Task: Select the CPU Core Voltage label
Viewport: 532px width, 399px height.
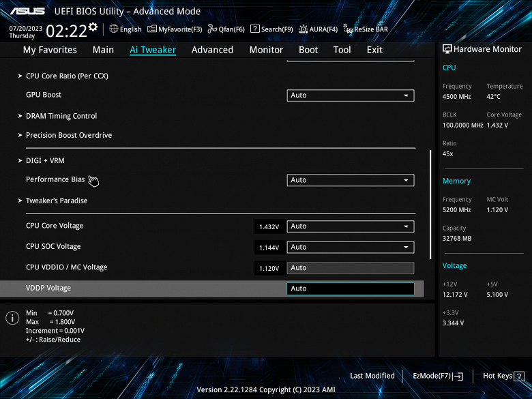Action: pyautogui.click(x=55, y=226)
